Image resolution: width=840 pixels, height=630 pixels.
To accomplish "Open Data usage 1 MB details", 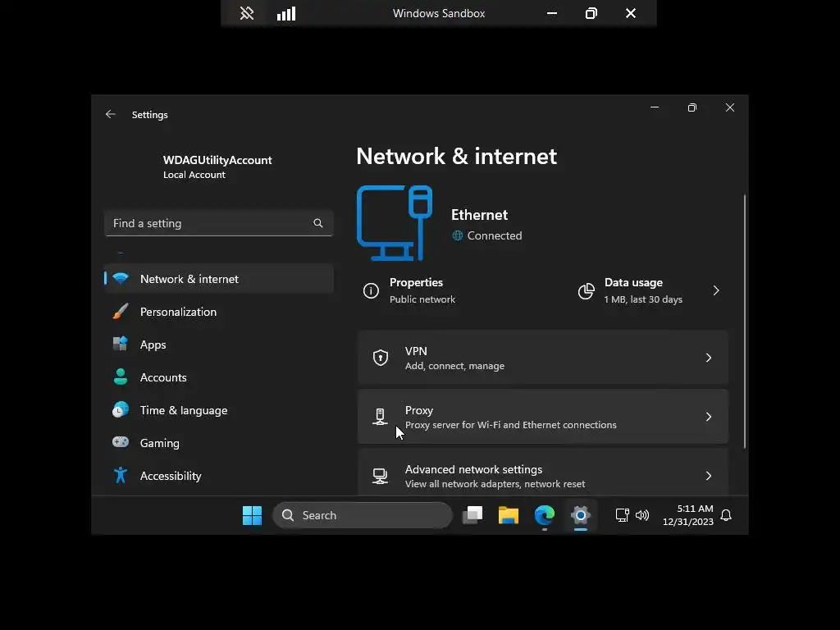I will tap(650, 290).
